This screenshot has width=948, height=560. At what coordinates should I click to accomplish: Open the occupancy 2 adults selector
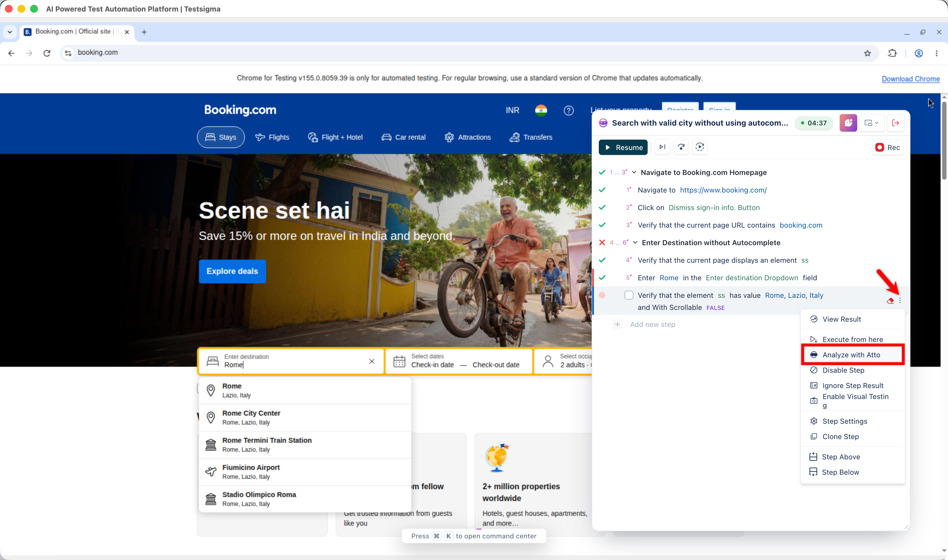[563, 361]
